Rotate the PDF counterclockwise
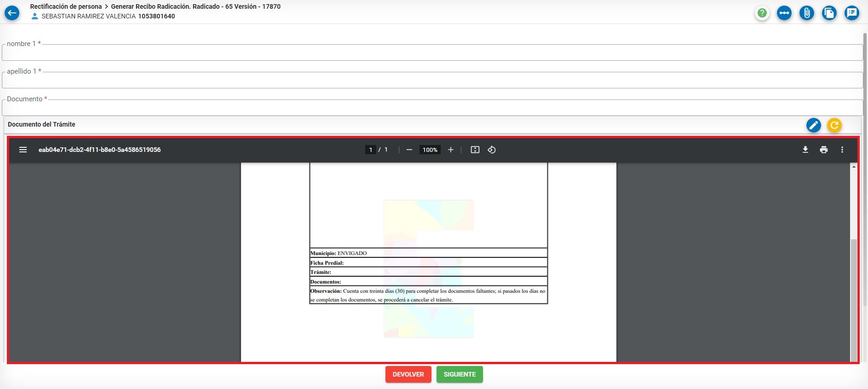The height and width of the screenshot is (389, 868). pyautogui.click(x=492, y=150)
